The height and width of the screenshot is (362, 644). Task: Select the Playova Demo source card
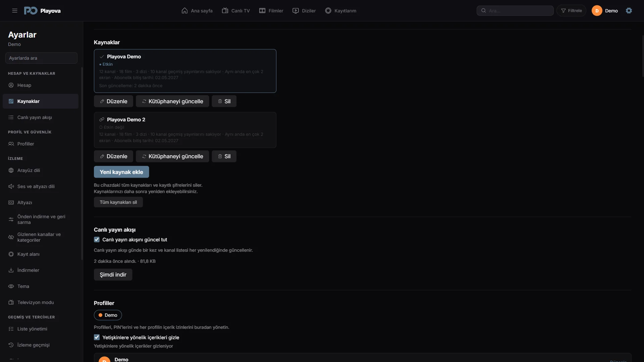pos(185,71)
